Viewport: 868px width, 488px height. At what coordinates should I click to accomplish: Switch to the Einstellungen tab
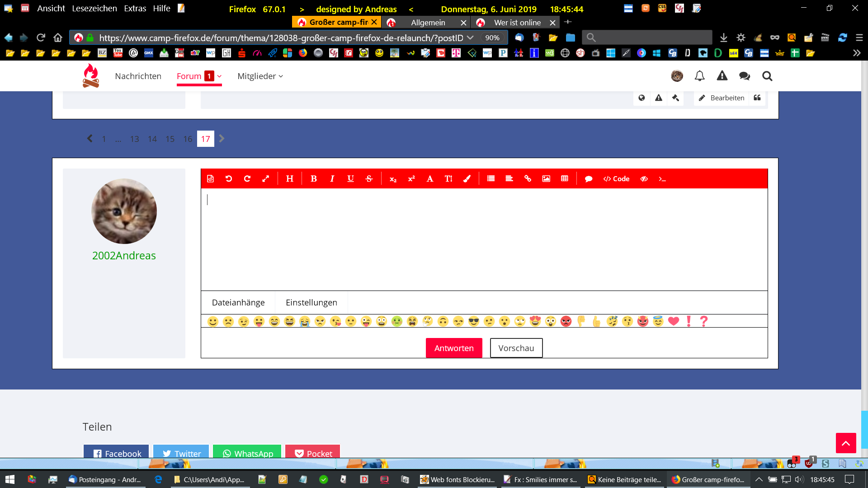311,303
